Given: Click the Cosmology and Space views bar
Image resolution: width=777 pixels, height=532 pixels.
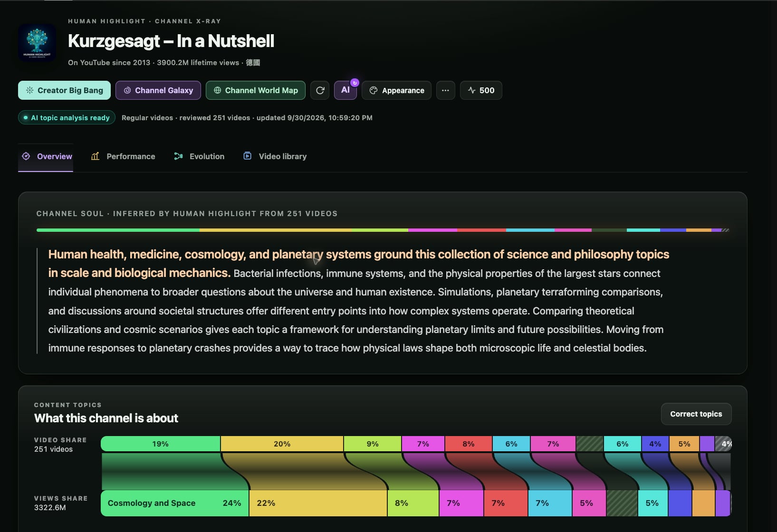Looking at the screenshot, I should [174, 503].
